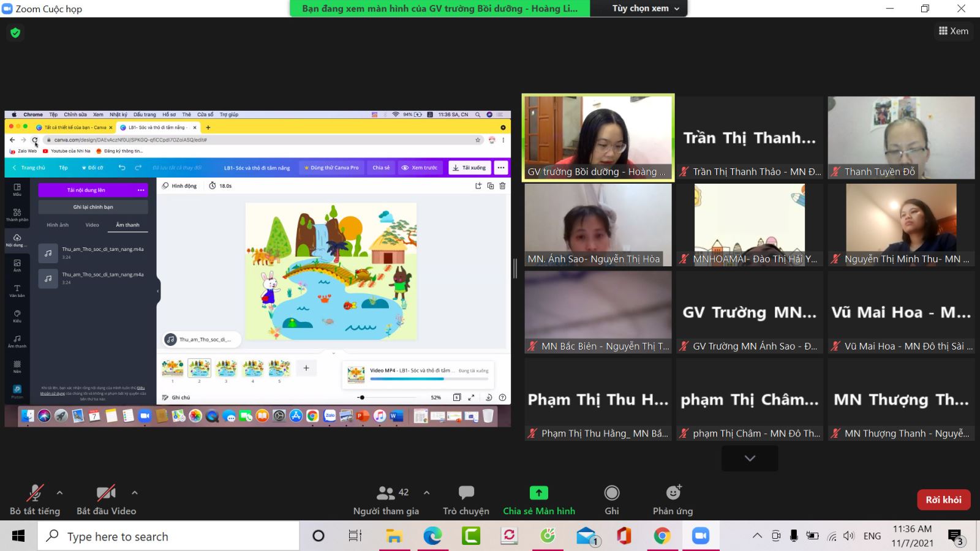Toggle camera with Bắt đầu Video
This screenshot has height=551, width=980.
click(106, 493)
